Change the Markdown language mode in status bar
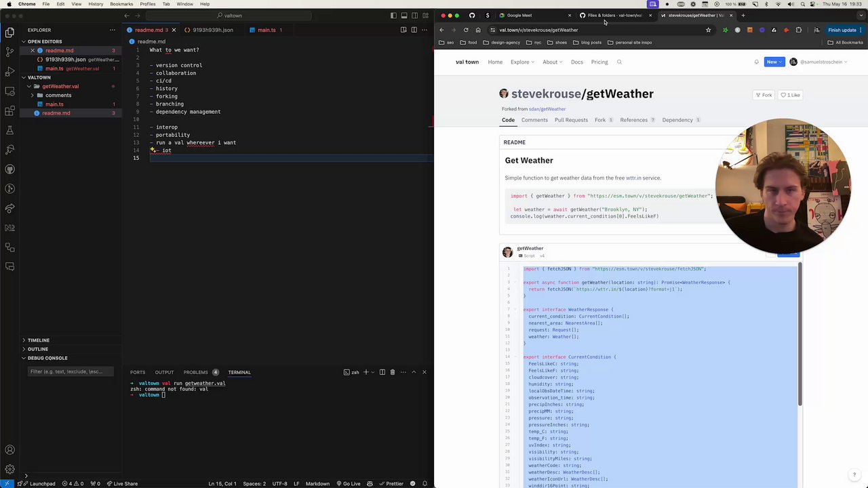This screenshot has height=488, width=868. click(x=317, y=483)
